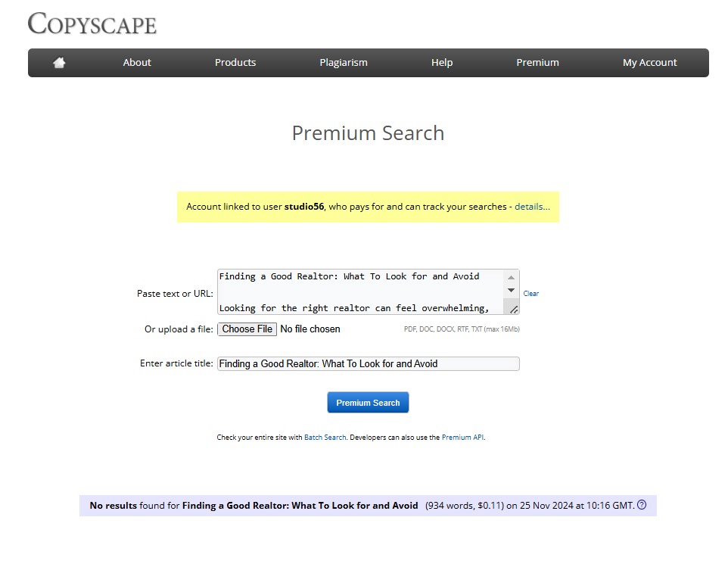Click the PDF, DOC, DOCX file types note

pyautogui.click(x=462, y=329)
